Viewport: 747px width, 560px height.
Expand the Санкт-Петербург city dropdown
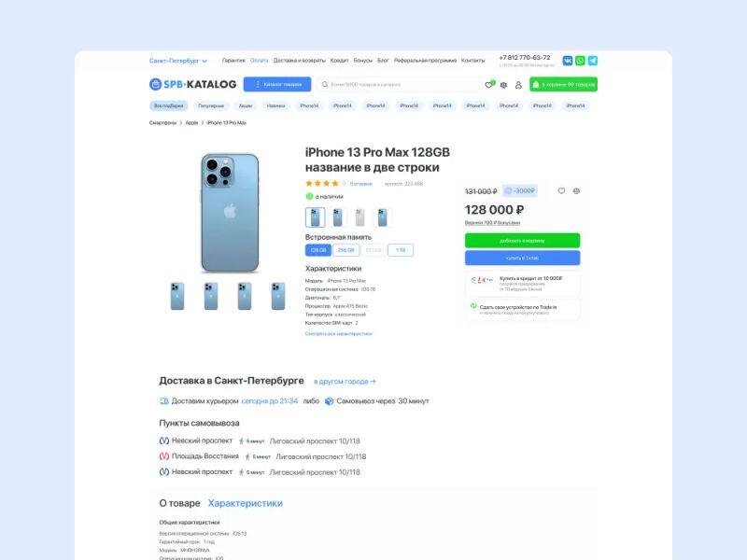(x=178, y=61)
